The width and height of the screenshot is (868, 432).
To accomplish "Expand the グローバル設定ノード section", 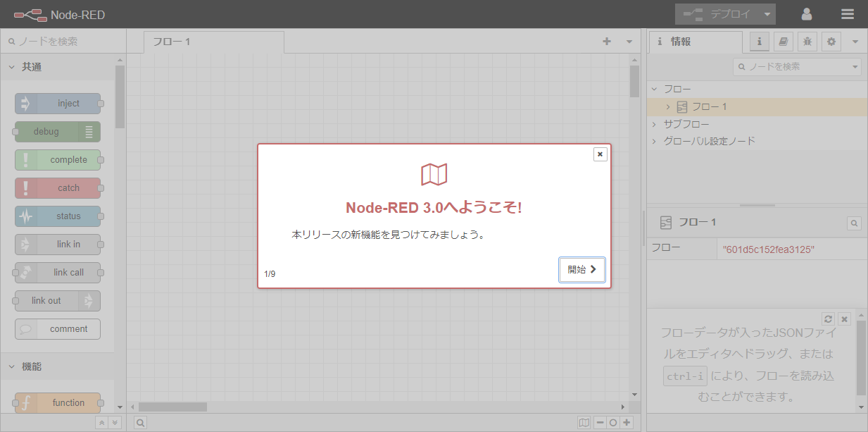I will point(654,141).
